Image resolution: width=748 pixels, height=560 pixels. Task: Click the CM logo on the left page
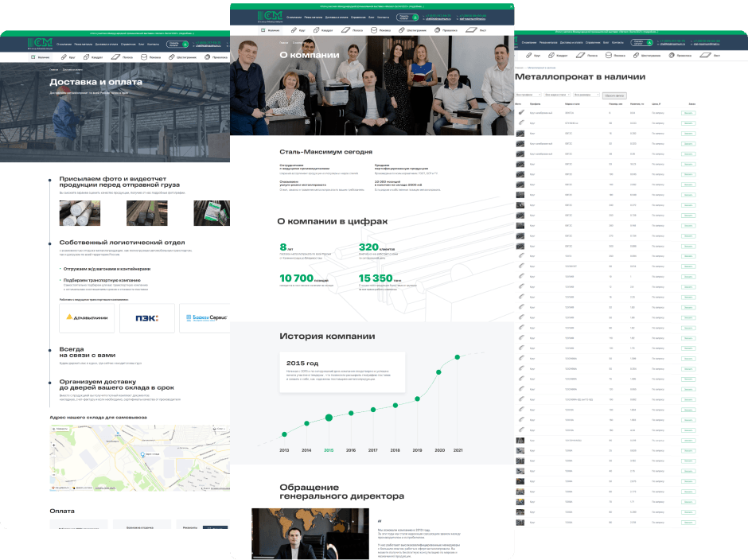[x=40, y=43]
